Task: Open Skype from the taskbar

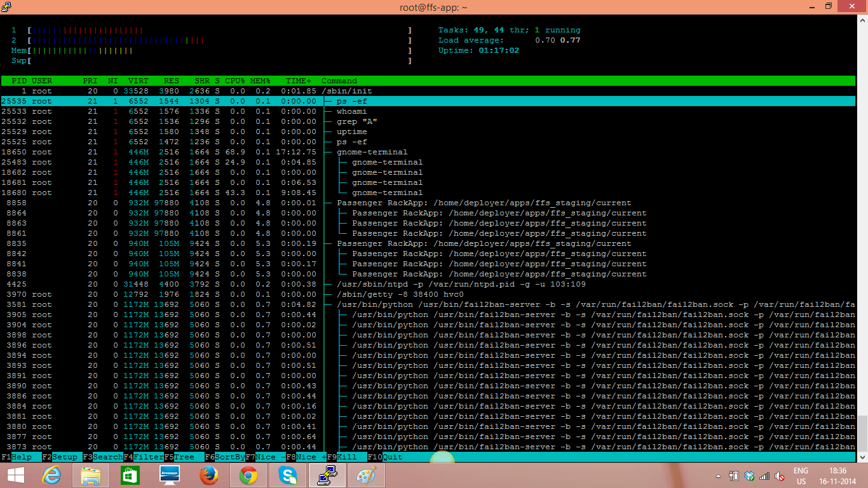Action: (x=287, y=475)
